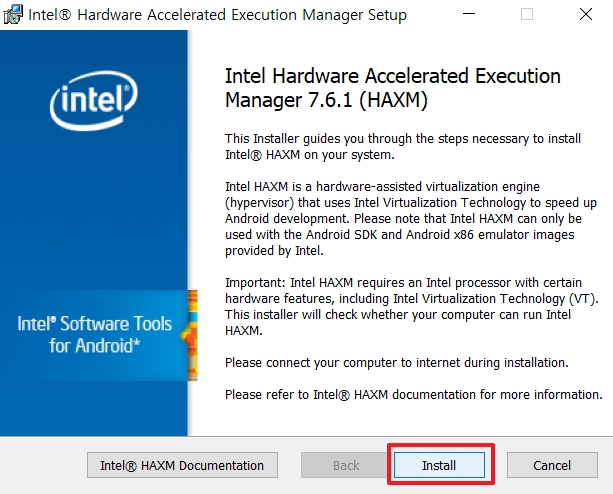Viewport: 613px width, 494px height.
Task: Minimize the setup window
Action: coord(469,14)
